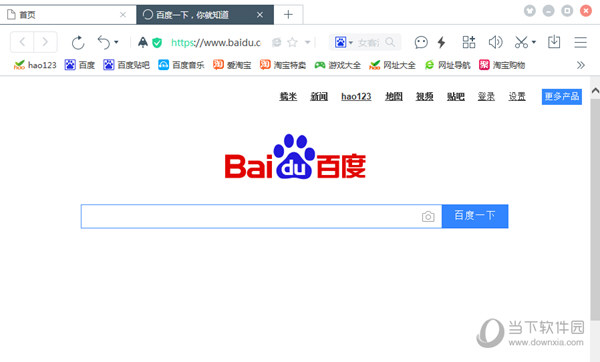Viewport: 600px width, 362px height.
Task: Open the 游戏大全 bookmark
Action: pyautogui.click(x=338, y=65)
